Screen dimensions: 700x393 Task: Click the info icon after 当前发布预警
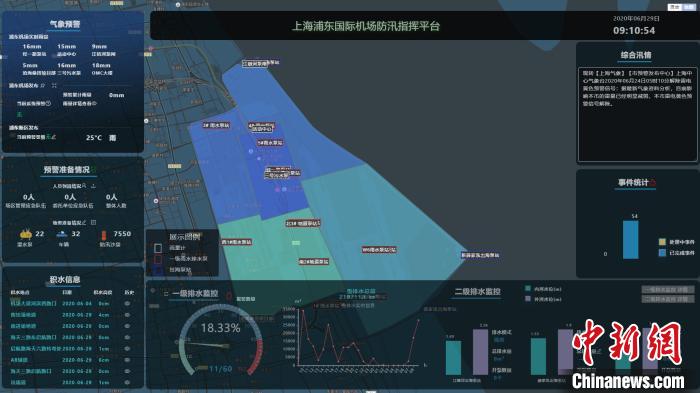(48, 103)
